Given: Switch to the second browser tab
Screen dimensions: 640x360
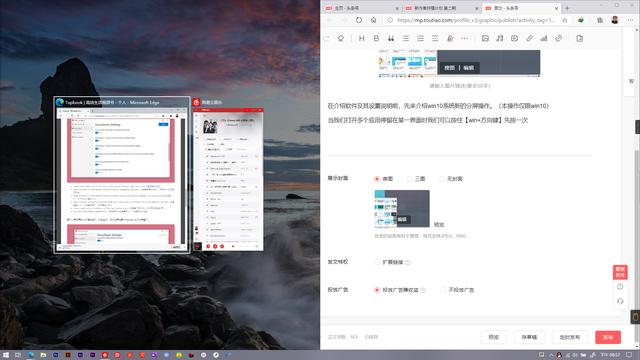Looking at the screenshot, I should click(442, 8).
